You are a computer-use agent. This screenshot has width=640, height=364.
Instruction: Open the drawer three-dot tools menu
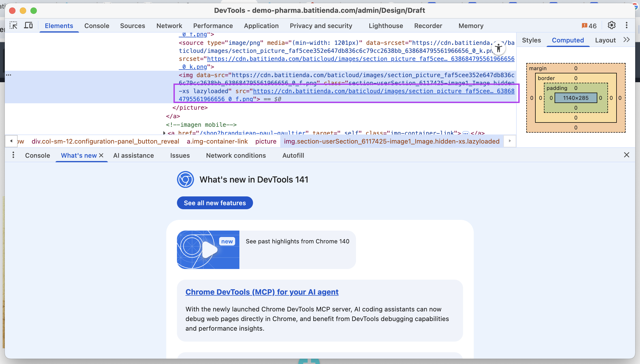(13, 155)
